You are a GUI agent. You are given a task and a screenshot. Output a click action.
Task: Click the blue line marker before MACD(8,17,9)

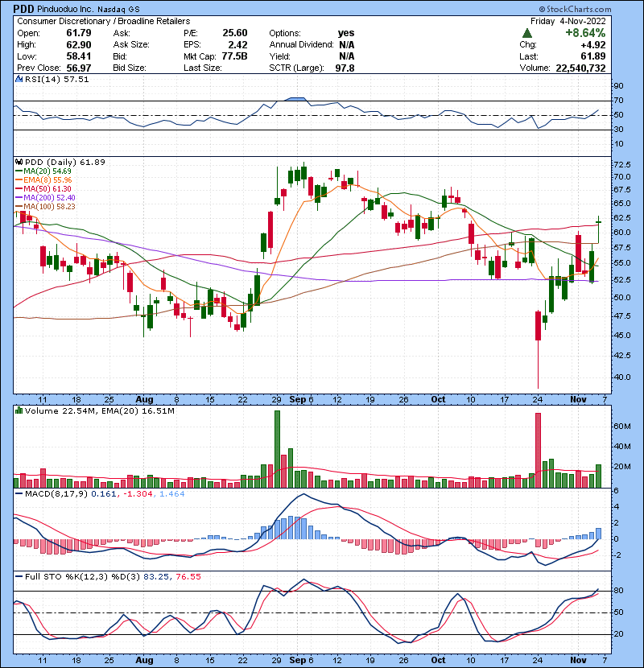(x=19, y=494)
